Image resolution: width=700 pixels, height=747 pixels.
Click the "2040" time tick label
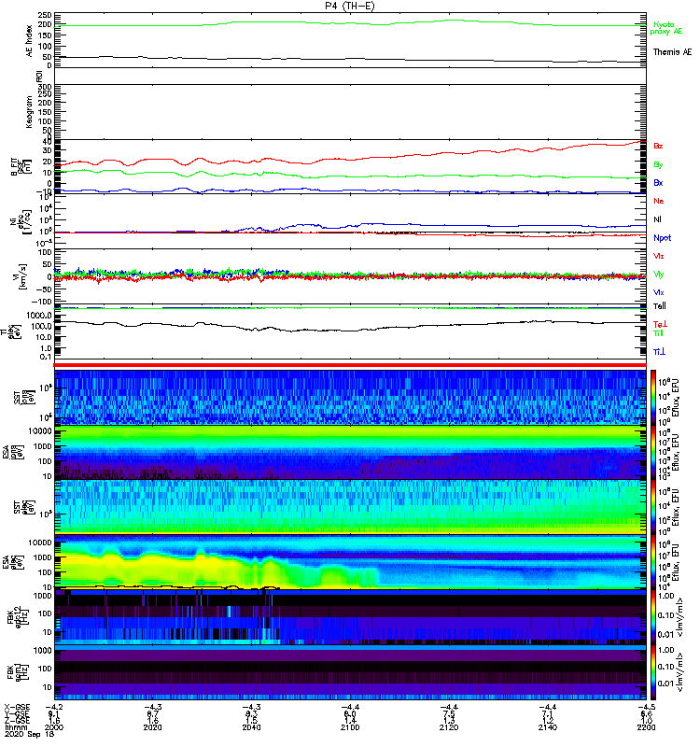251,727
